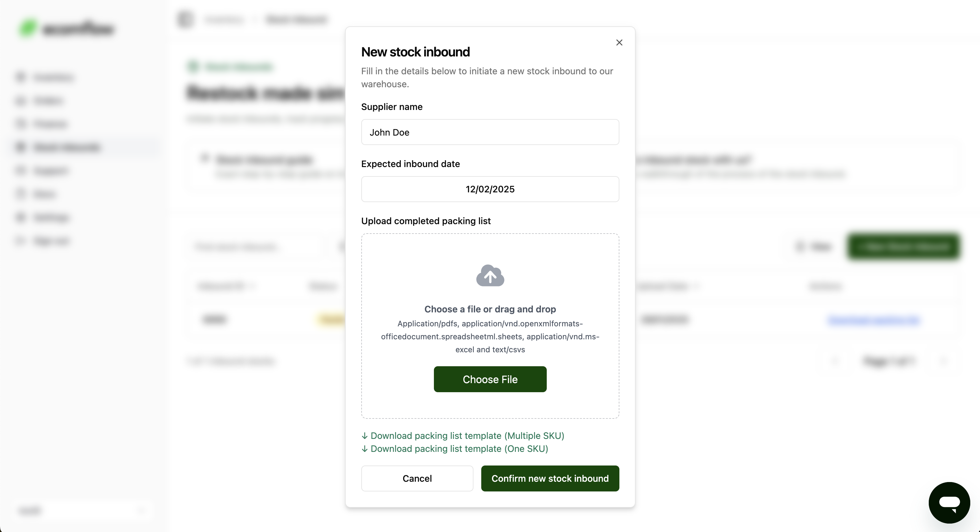The image size is (980, 532).
Task: Download the Multiple SKU packing list template
Action: (467, 436)
